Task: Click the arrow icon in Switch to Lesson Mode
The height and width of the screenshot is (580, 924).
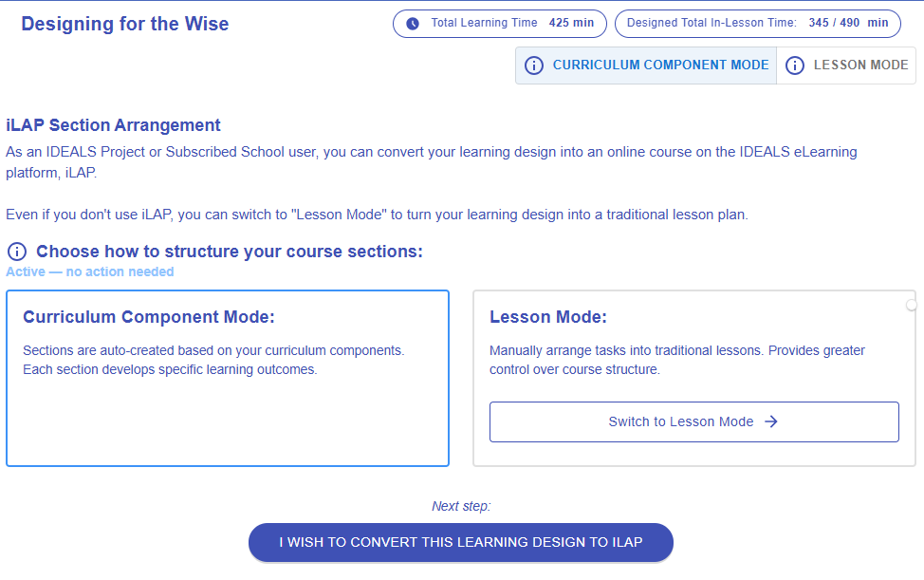Action: tap(770, 421)
